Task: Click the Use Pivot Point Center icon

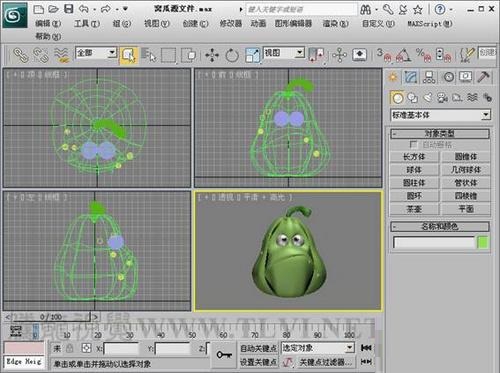Action: pyautogui.click(x=316, y=55)
